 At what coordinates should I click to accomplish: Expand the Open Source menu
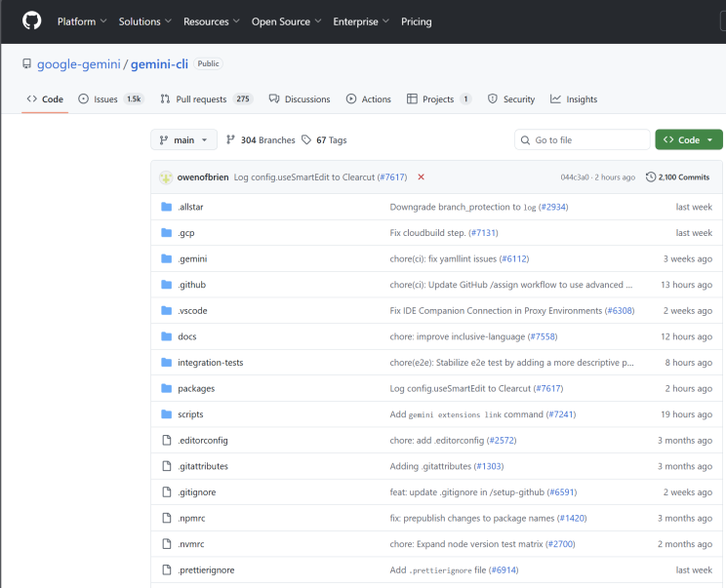[286, 21]
